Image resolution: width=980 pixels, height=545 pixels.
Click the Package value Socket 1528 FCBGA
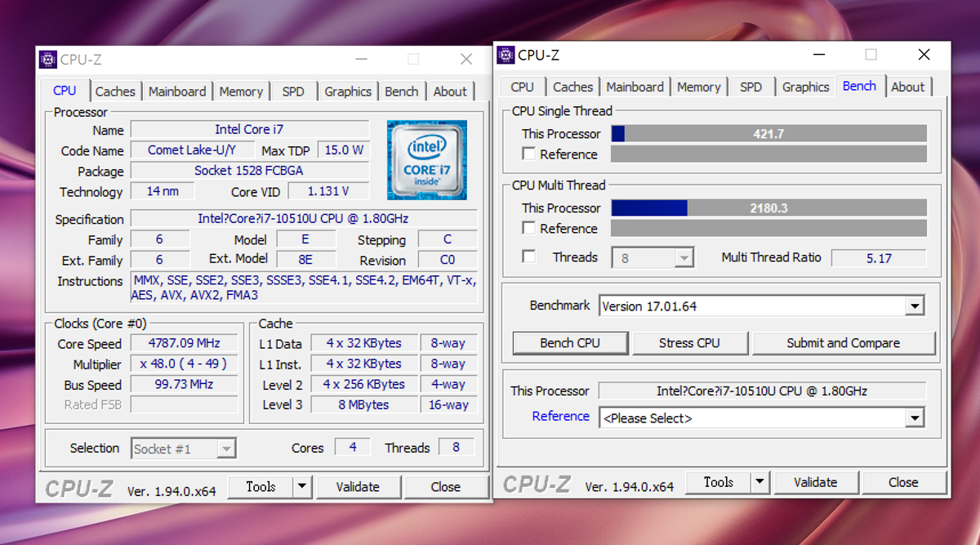click(x=249, y=171)
